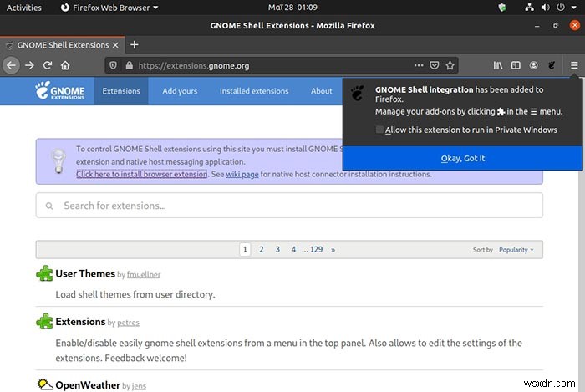Click the GNOME Extensions logo
585x392 pixels.
point(60,90)
